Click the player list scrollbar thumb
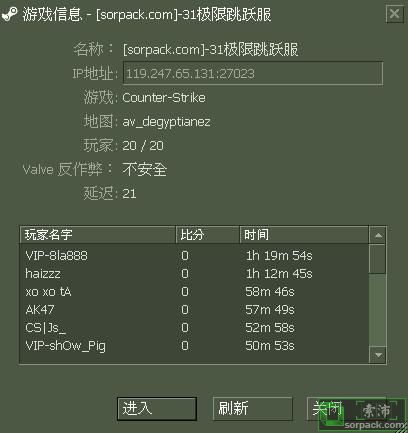 click(x=378, y=259)
